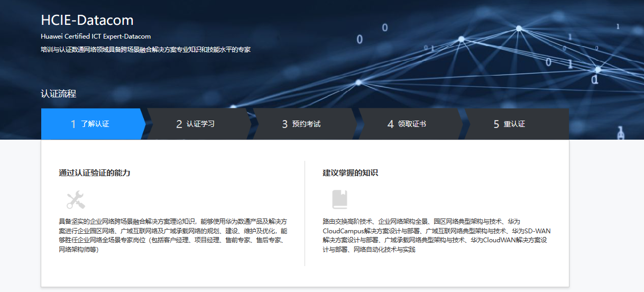Click the banner description 培训与认证数通网络领域
The height and width of the screenshot is (292, 644).
click(x=145, y=50)
